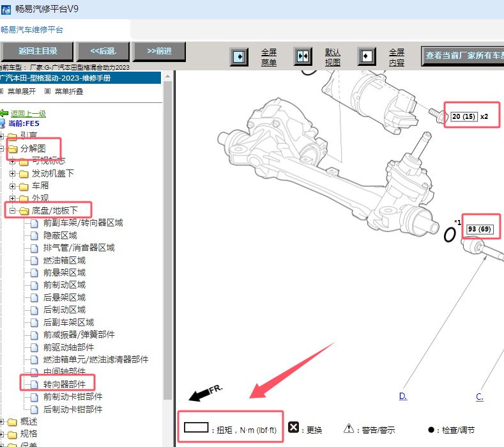Viewport: 504px width, 447px height.
Task: Click the 返回主目录 button
Action: pyautogui.click(x=37, y=51)
